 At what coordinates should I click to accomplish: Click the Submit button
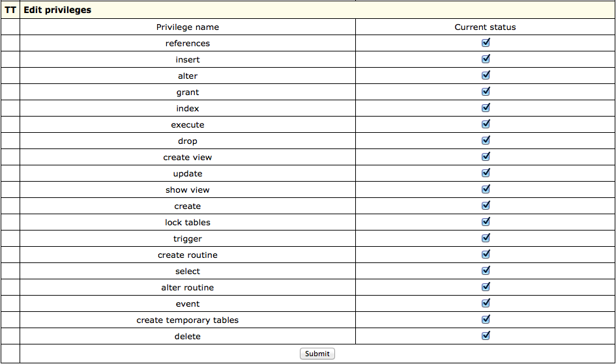point(317,354)
